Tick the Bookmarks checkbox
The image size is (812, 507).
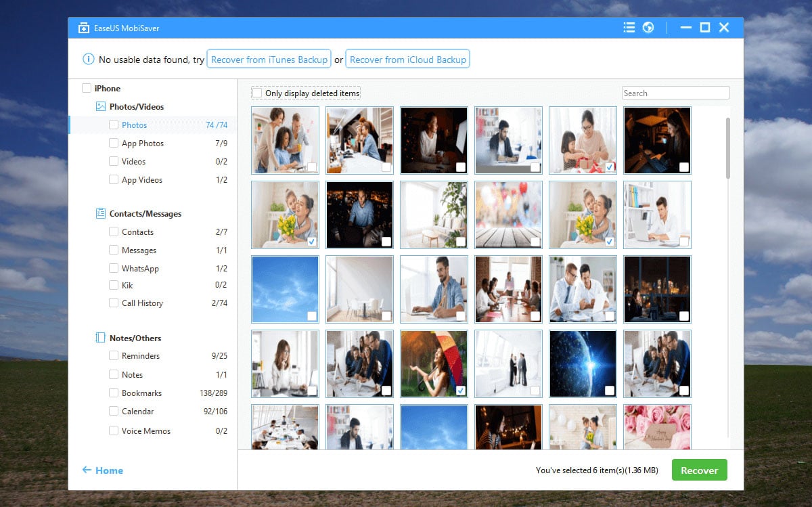click(x=114, y=393)
